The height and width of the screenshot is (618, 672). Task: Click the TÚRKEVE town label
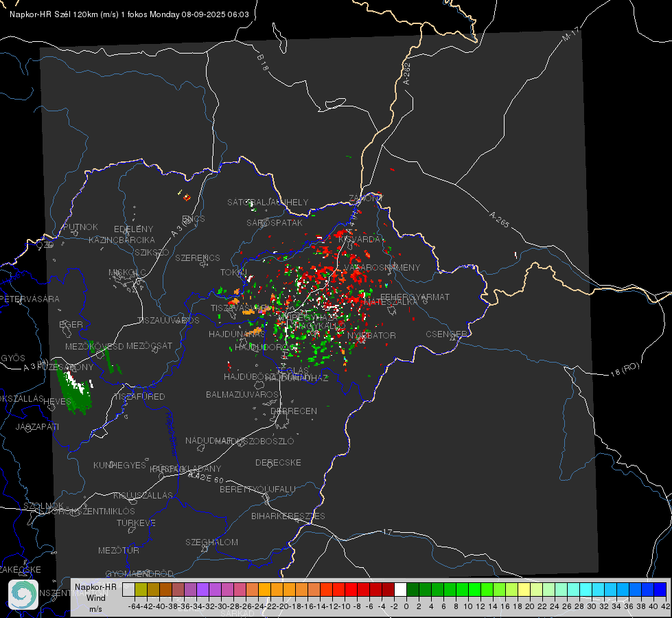pos(136,523)
